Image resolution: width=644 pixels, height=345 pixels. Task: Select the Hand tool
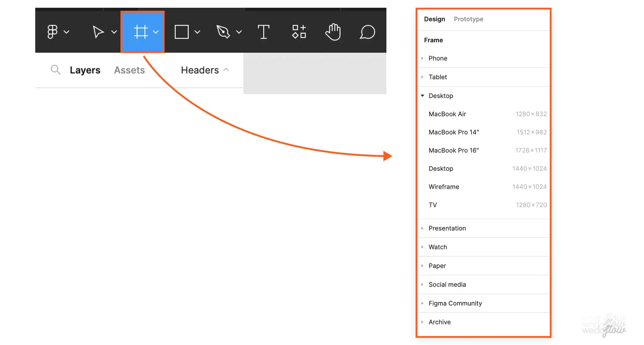[333, 32]
